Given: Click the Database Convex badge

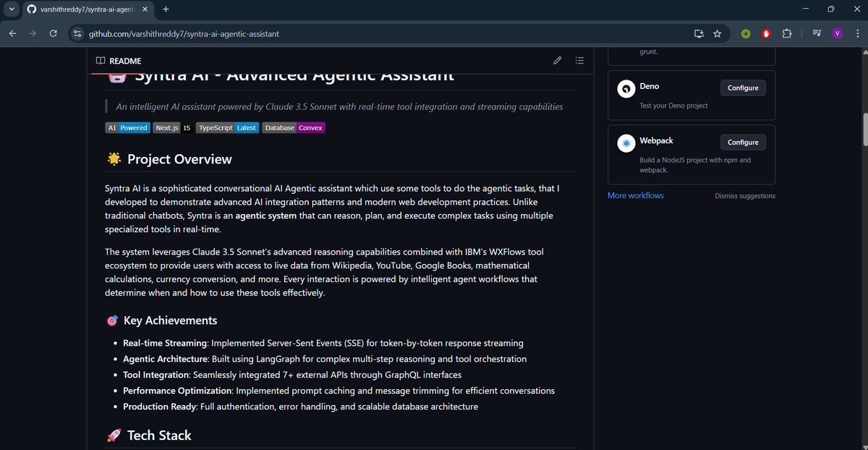Looking at the screenshot, I should [294, 127].
